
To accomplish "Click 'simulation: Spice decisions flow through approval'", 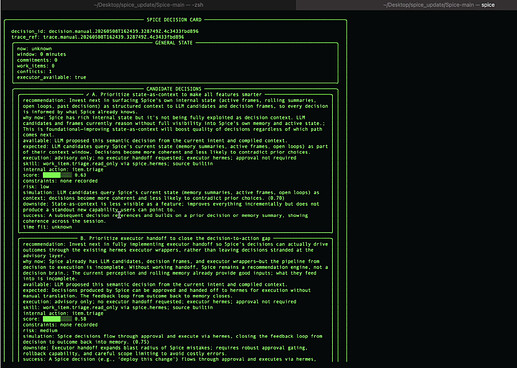I will point(172,336).
